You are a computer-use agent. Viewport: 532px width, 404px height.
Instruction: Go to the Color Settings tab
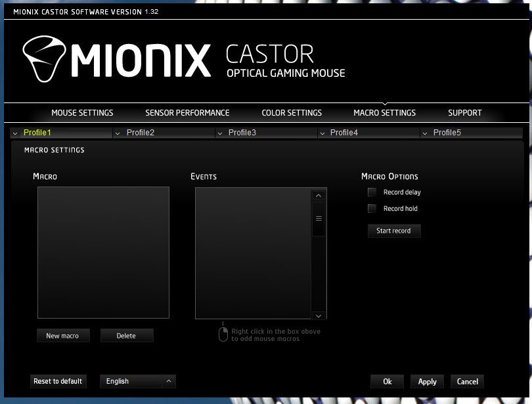click(292, 112)
